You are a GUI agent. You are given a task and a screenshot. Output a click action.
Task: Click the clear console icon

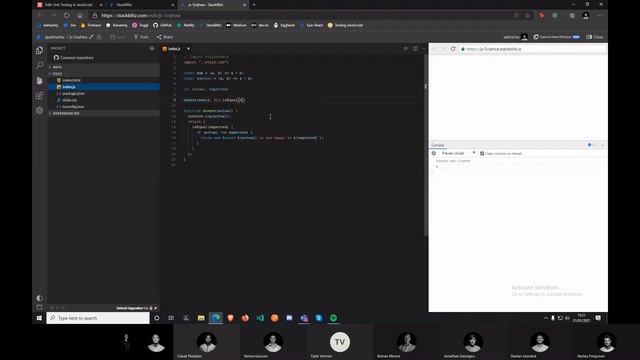[434, 153]
